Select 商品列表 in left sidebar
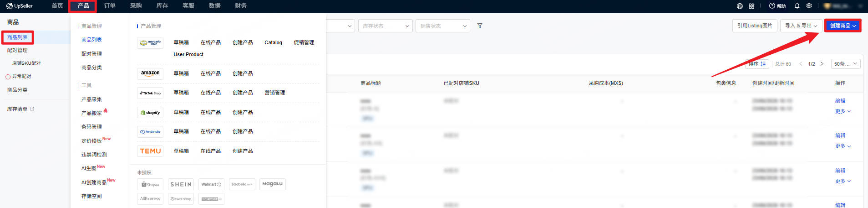The width and height of the screenshot is (868, 208). [17, 37]
